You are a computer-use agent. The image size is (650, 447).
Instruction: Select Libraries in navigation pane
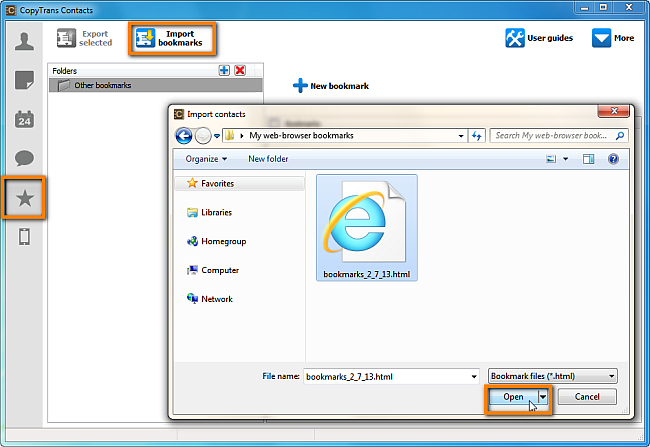(x=210, y=212)
